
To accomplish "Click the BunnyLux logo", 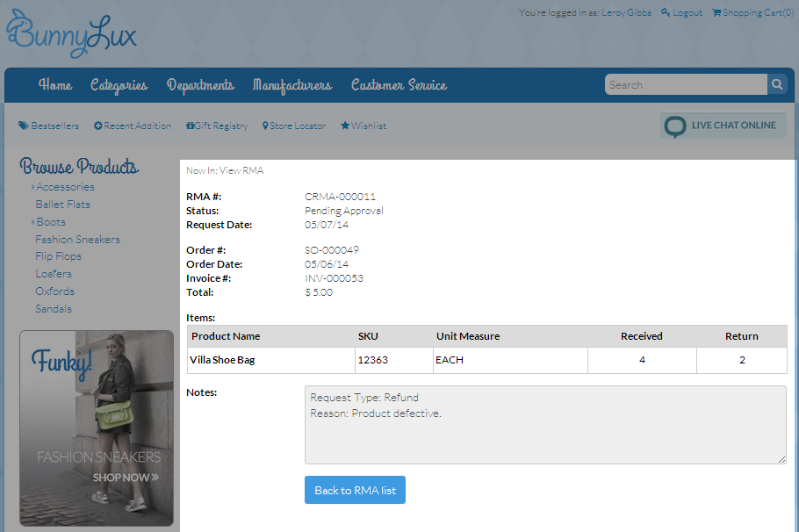I will [72, 32].
